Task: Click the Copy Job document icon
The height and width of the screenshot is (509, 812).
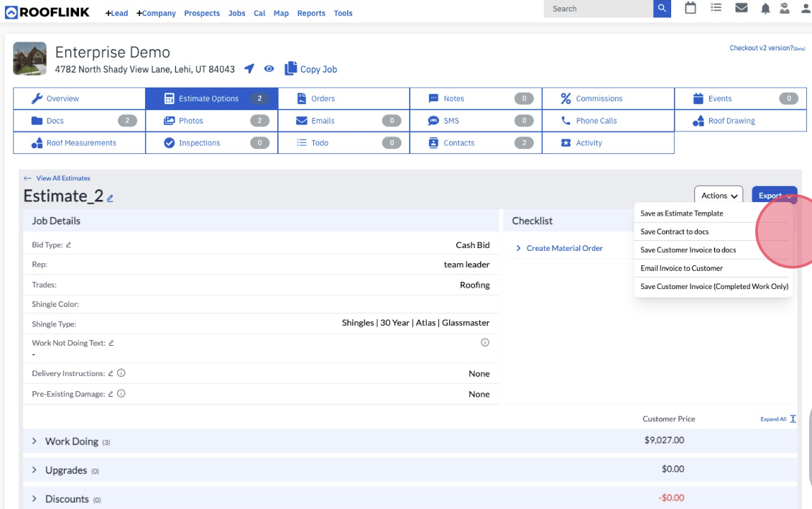Action: [290, 68]
